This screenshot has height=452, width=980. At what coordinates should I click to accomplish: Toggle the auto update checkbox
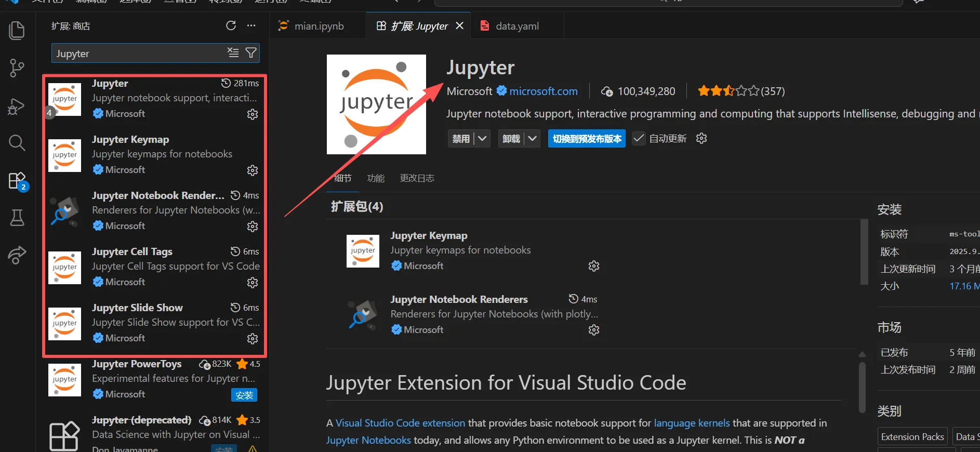(639, 139)
